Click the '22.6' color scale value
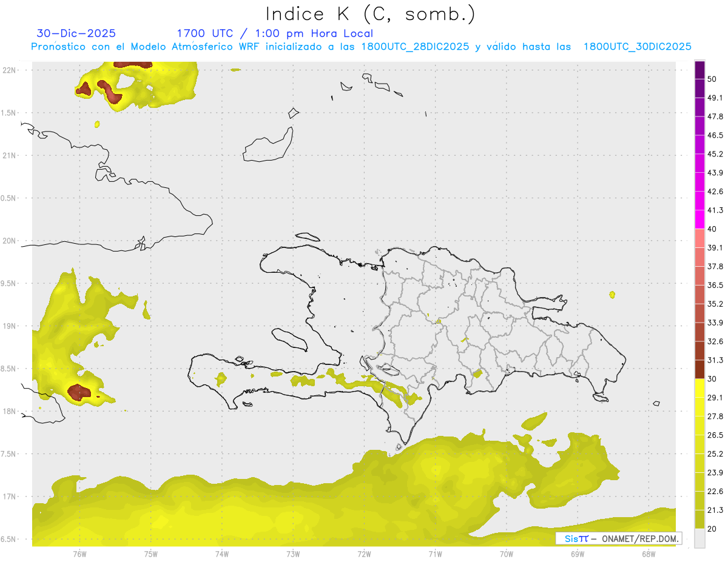 point(715,491)
